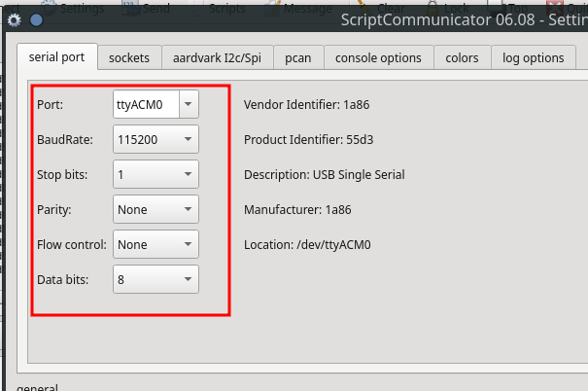The image size is (588, 391).
Task: Open the console options tab
Action: (x=378, y=57)
